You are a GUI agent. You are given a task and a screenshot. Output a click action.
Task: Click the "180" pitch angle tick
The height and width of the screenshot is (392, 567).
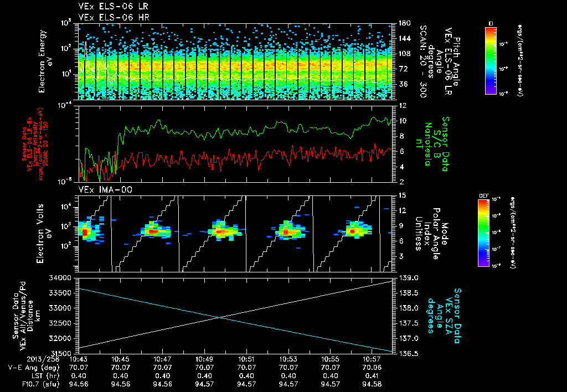pos(404,23)
